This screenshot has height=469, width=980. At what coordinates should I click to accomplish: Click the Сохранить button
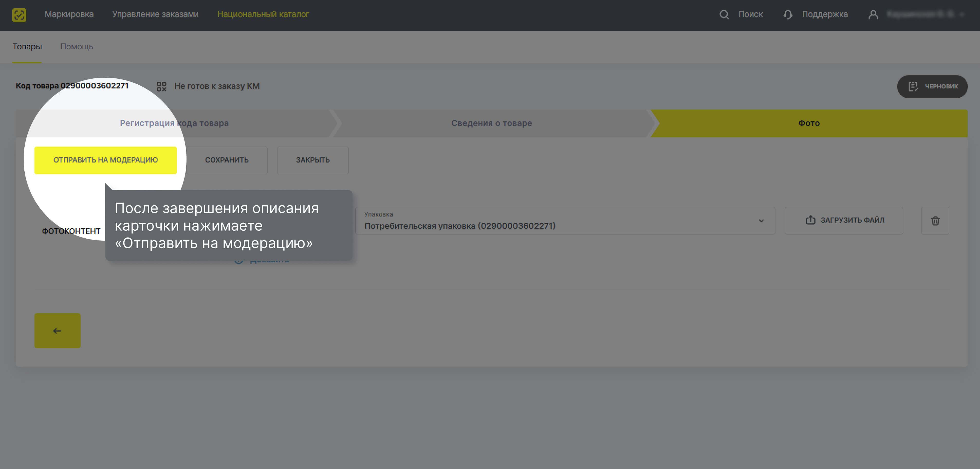227,160
